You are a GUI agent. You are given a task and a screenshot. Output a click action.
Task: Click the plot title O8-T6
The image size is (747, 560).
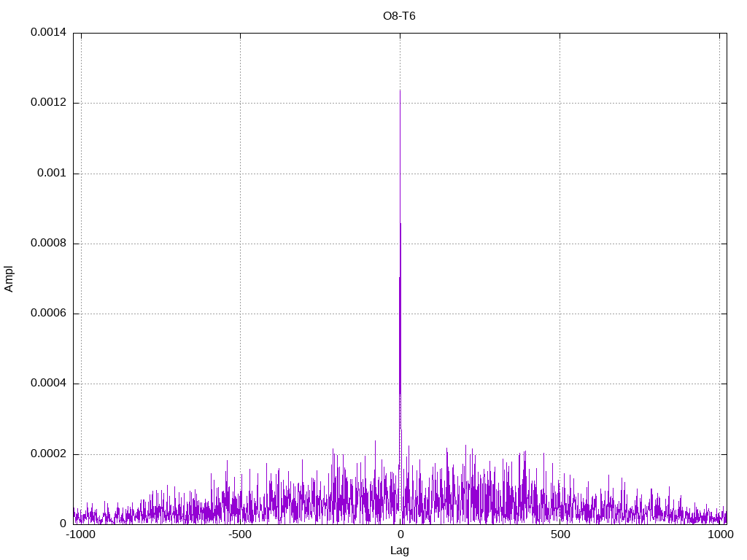click(399, 16)
